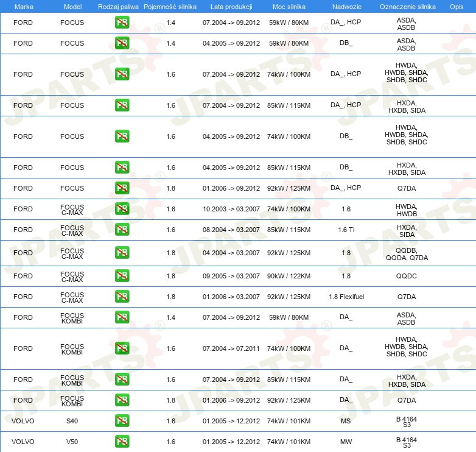Select the V50 model cell
476x452 pixels.
point(72,442)
